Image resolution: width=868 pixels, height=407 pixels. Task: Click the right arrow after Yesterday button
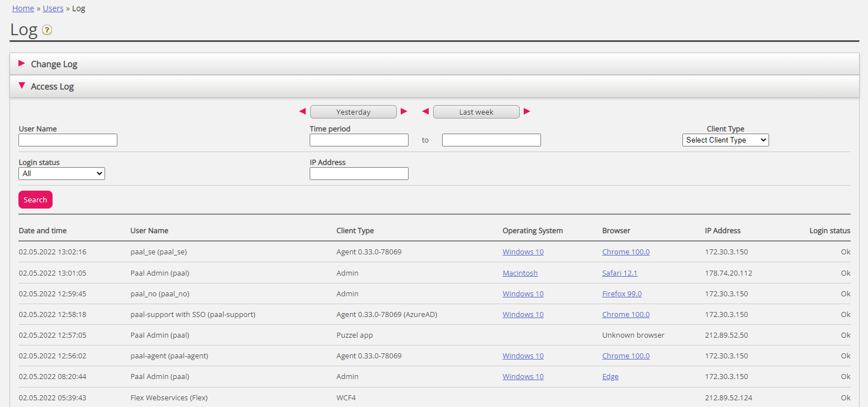404,112
